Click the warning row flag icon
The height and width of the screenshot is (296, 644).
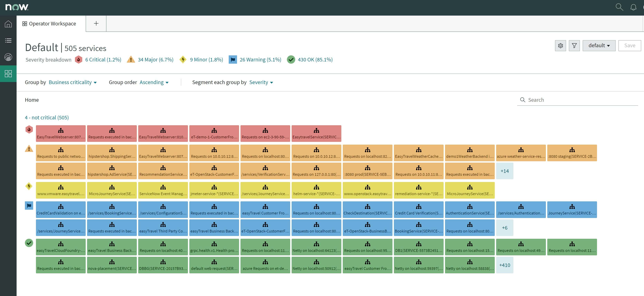(x=29, y=206)
